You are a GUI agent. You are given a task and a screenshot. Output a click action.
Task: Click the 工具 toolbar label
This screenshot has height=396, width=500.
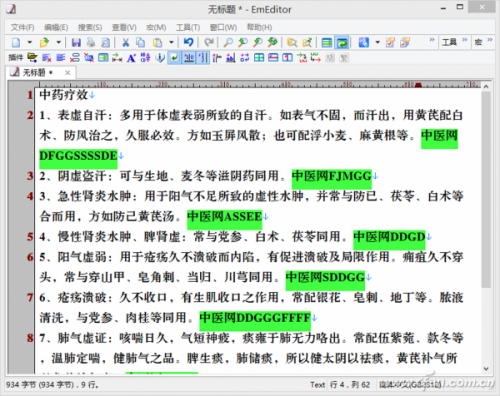tap(449, 42)
